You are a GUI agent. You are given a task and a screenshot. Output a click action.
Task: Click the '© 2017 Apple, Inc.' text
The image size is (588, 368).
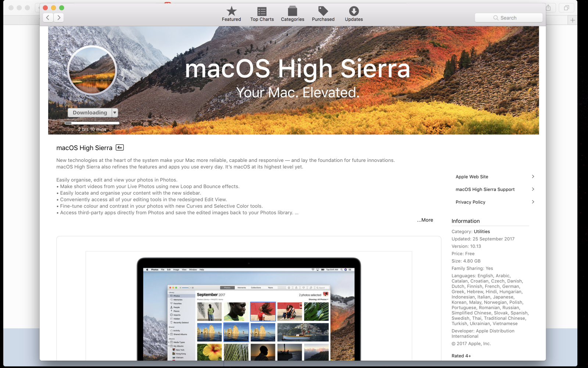click(471, 344)
